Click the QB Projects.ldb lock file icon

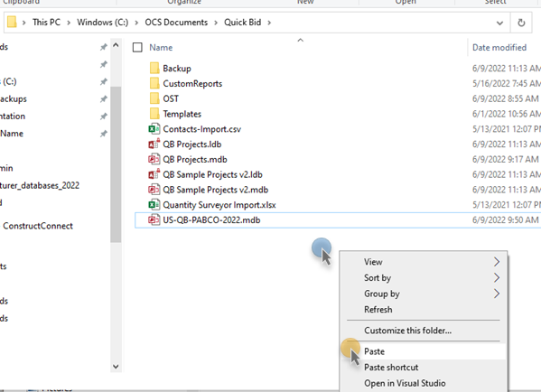[154, 145]
